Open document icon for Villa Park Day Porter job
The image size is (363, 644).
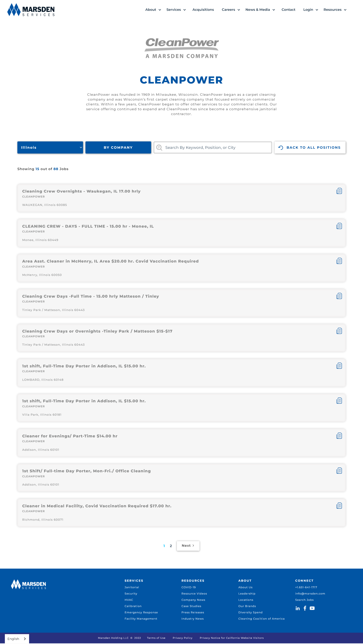coord(339,401)
